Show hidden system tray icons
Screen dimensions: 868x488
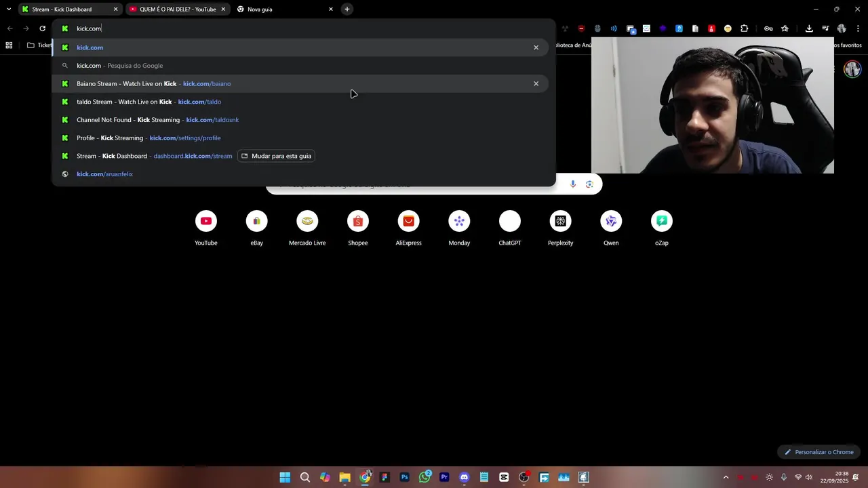(x=726, y=477)
